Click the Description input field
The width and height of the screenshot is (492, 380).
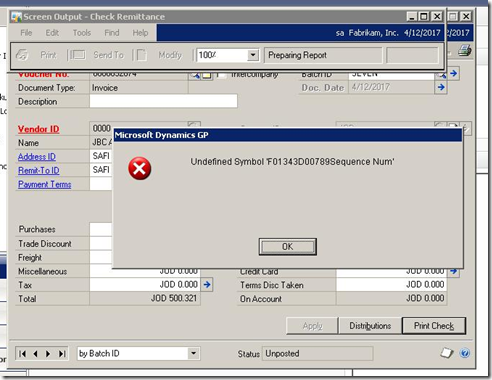163,101
